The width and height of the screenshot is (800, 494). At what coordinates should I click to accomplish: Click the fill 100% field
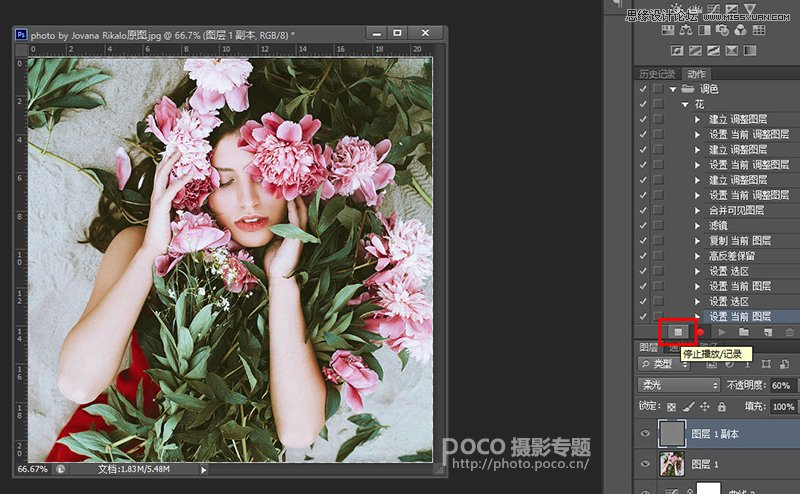pyautogui.click(x=783, y=407)
